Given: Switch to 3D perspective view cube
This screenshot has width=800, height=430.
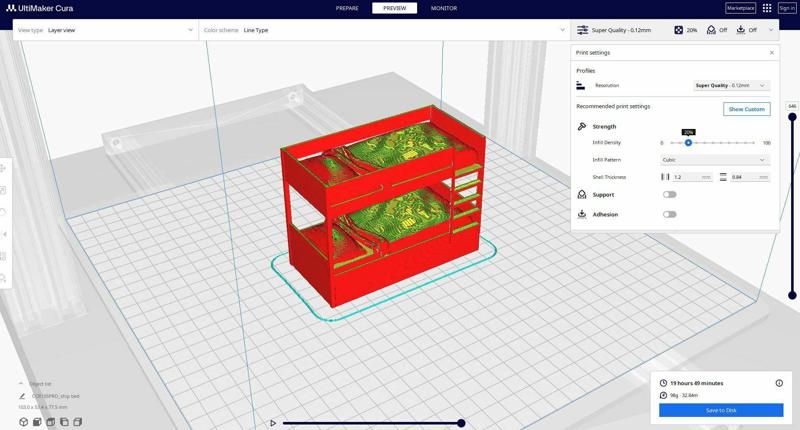Looking at the screenshot, I should click(x=23, y=422).
